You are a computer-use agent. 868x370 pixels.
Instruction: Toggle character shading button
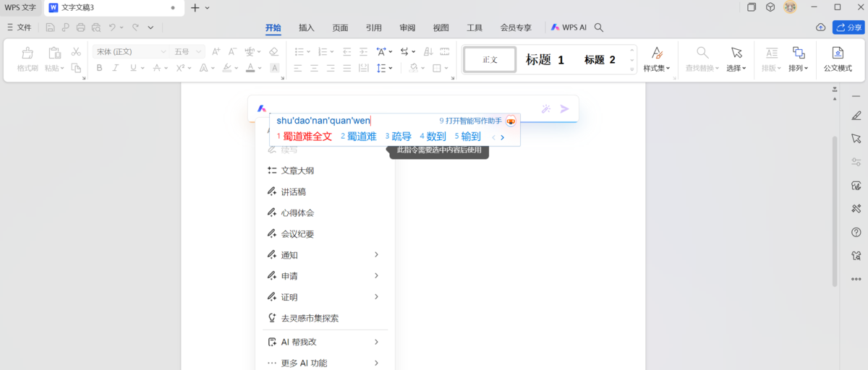pyautogui.click(x=274, y=69)
